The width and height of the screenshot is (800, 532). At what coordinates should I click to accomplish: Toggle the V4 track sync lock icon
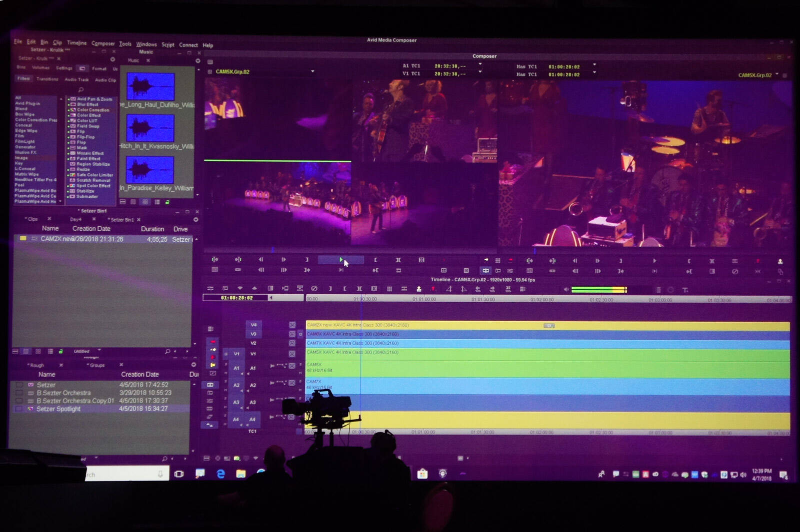point(292,325)
